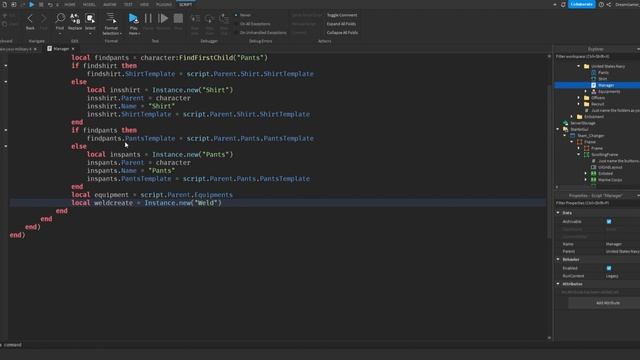Toggle the Enabled checkbox in Properties
640x360 pixels.
pyautogui.click(x=609, y=268)
